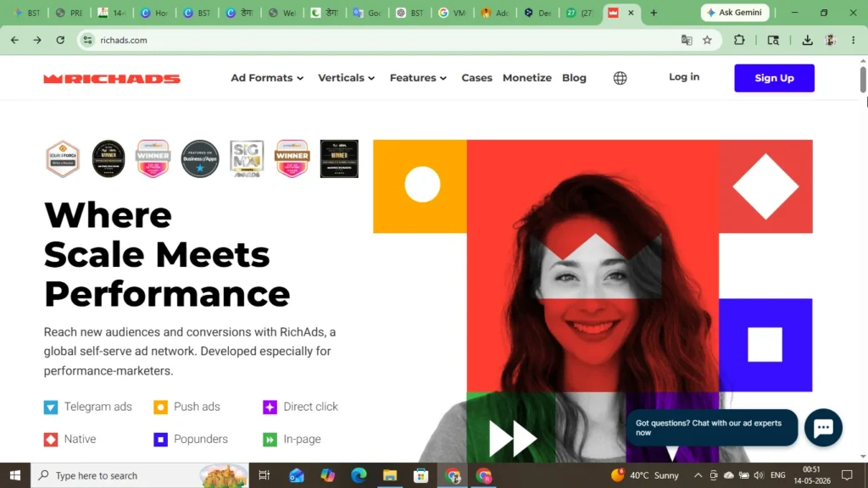Open Task View on taskbar
The width and height of the screenshot is (868, 488).
click(264, 475)
